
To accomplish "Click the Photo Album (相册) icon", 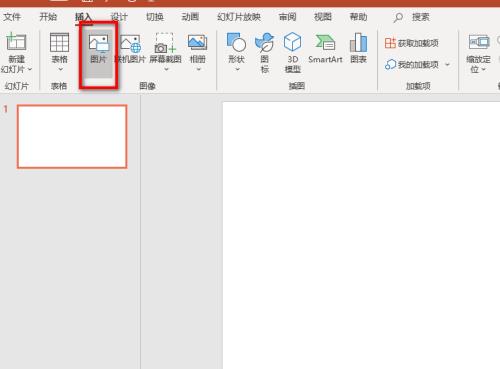I will (197, 43).
